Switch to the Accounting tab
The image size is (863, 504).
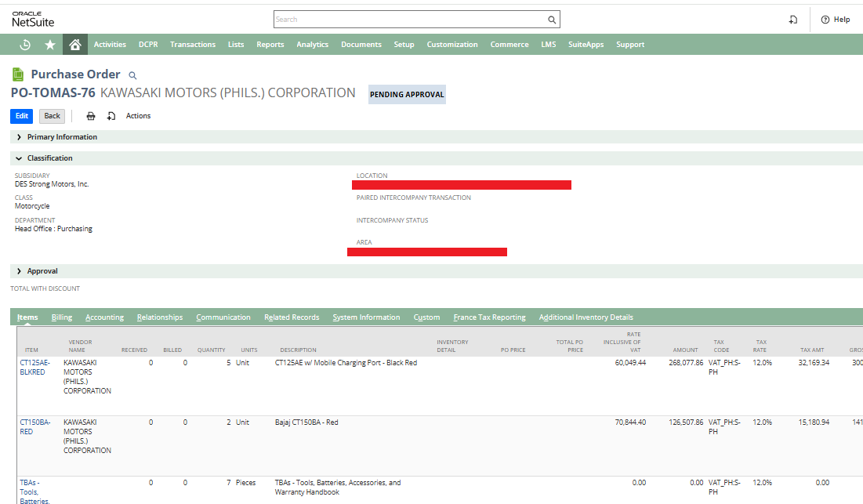click(x=104, y=317)
